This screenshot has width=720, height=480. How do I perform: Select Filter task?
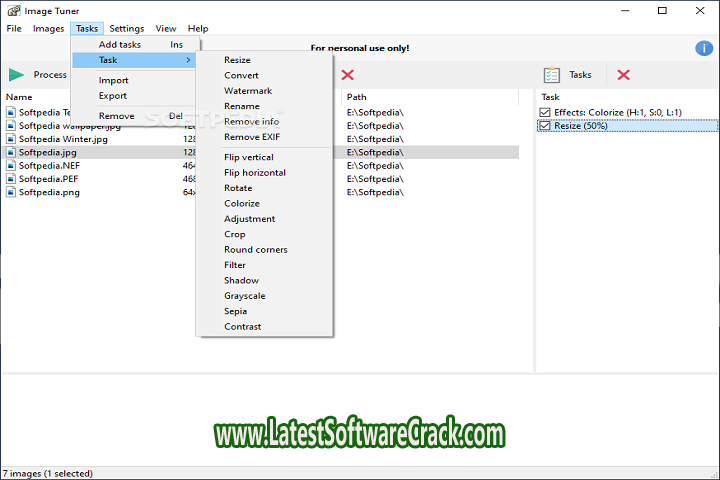tap(264, 265)
